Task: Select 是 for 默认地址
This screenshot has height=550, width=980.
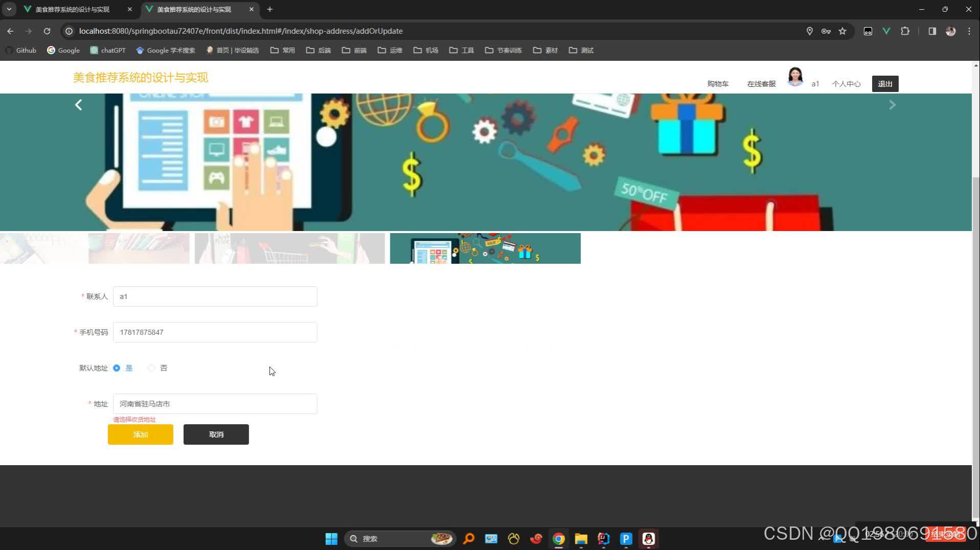Action: tap(117, 368)
